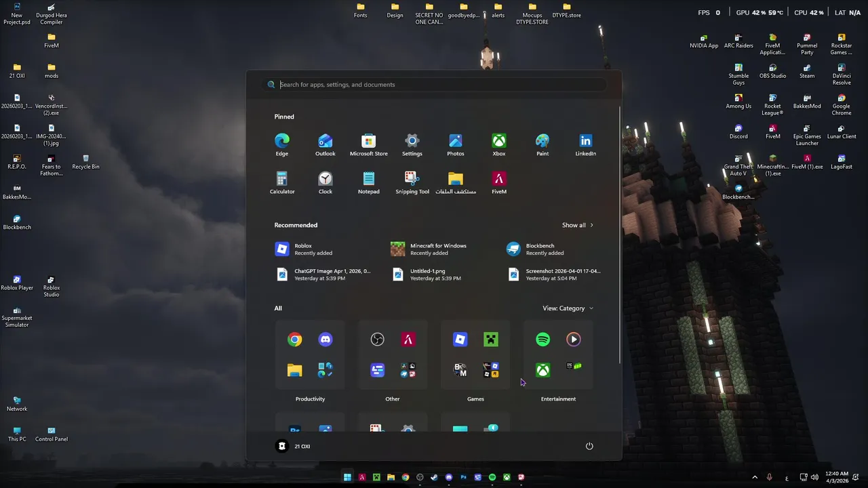868x488 pixels.
Task: Open the volume control in system tray
Action: pyautogui.click(x=814, y=477)
